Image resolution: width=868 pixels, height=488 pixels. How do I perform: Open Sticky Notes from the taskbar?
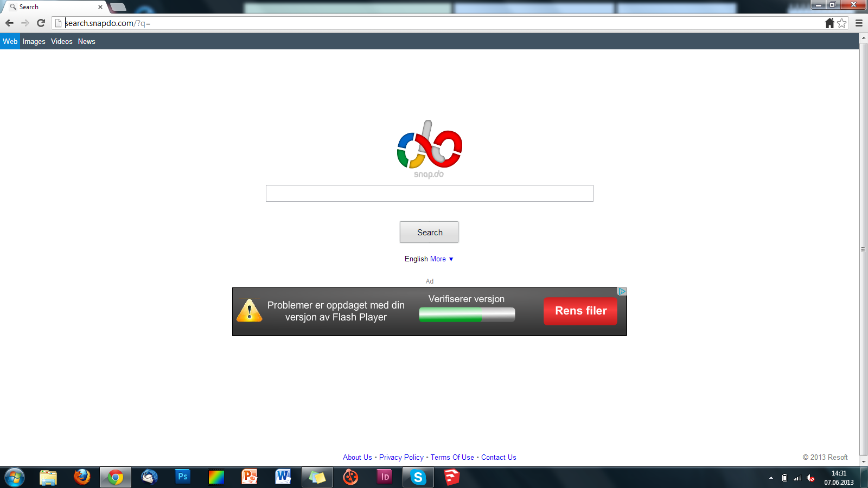317,478
